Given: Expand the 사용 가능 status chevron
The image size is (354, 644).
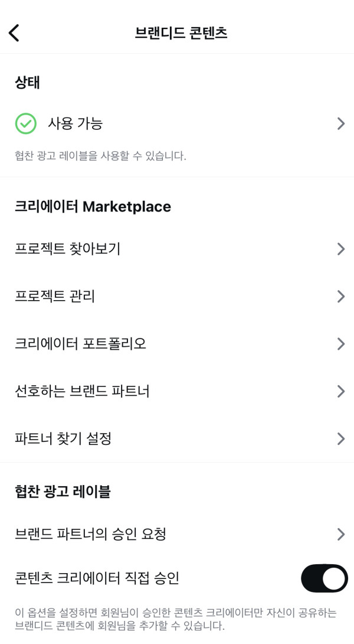Looking at the screenshot, I should (340, 123).
